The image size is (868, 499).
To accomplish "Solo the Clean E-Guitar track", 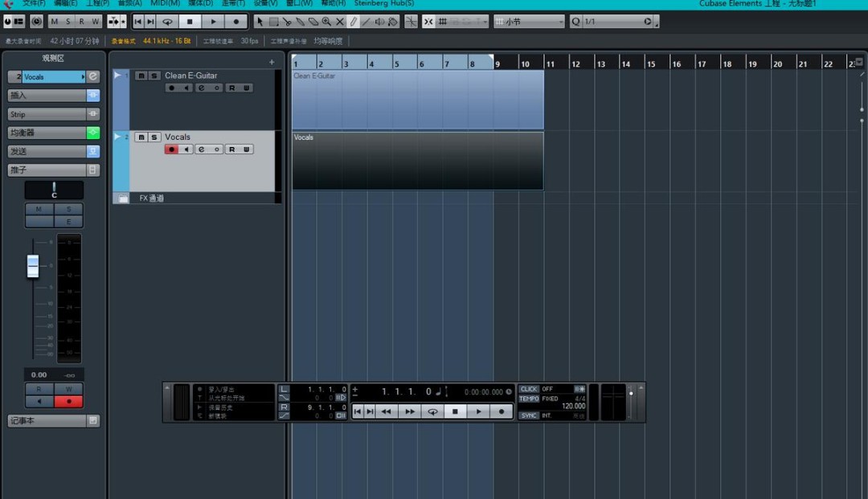I will [x=154, y=76].
